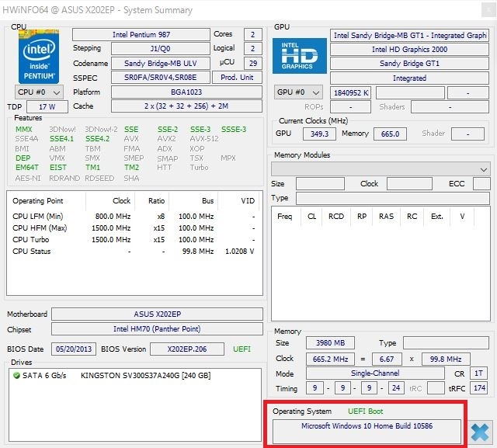
Task: Click the Intel HM70 (Panther Point) chipset field
Action: [157, 329]
